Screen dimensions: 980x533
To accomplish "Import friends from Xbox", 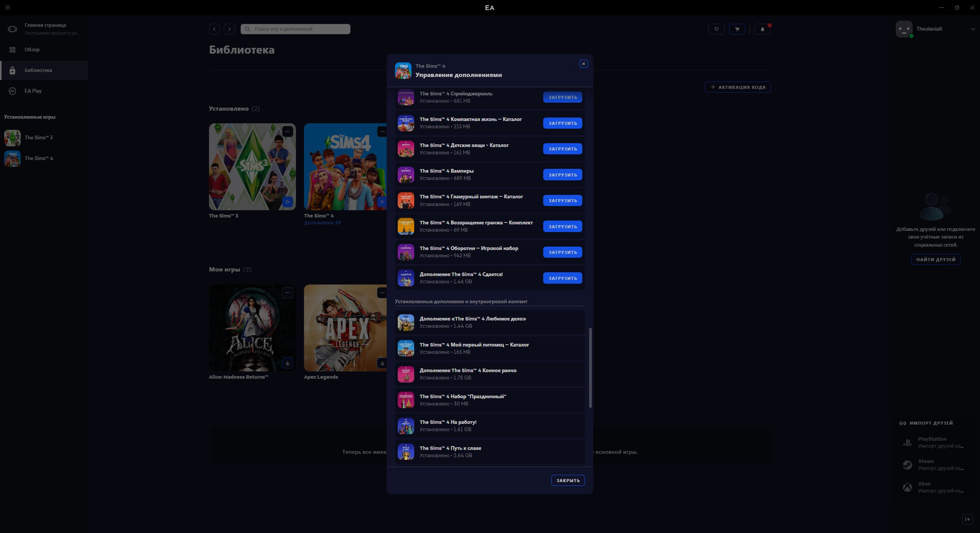I will coord(934,487).
